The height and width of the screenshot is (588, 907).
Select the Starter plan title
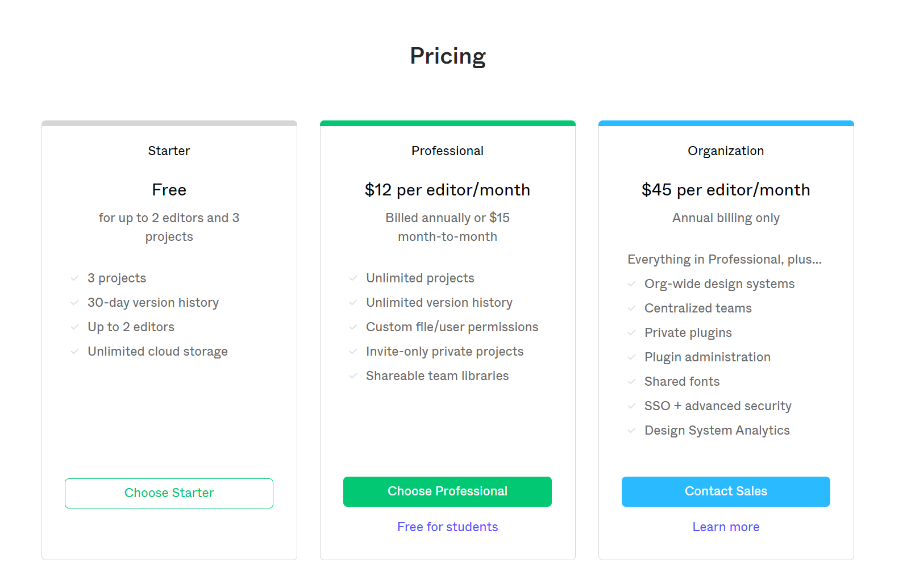tap(169, 151)
